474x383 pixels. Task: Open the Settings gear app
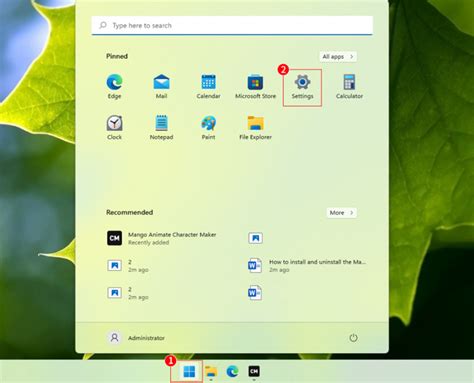tap(302, 87)
